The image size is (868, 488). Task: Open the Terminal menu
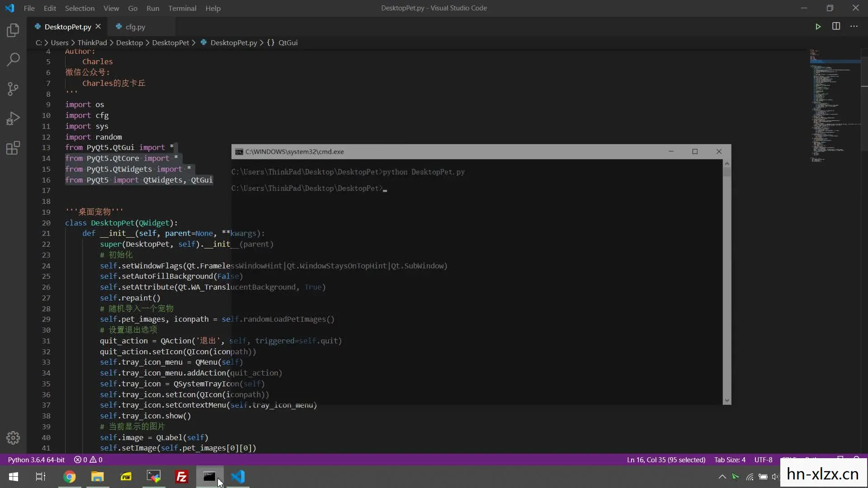[x=182, y=8]
